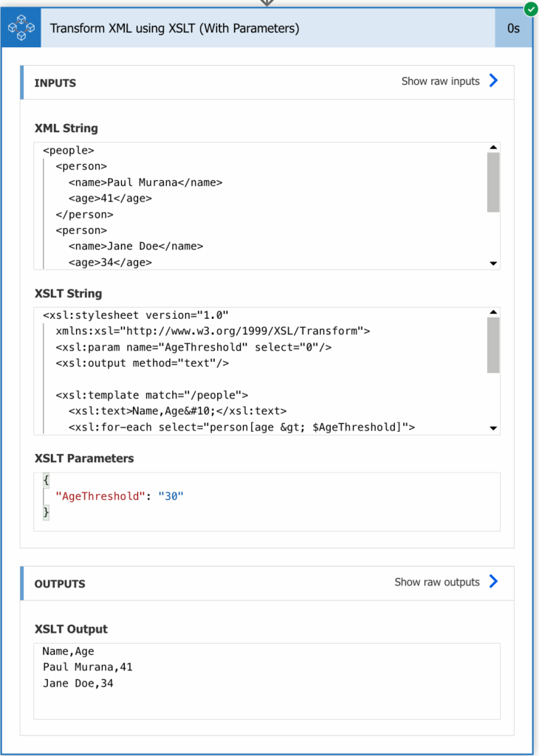Click the 0s duration badge
The image size is (539, 756).
[x=513, y=29]
